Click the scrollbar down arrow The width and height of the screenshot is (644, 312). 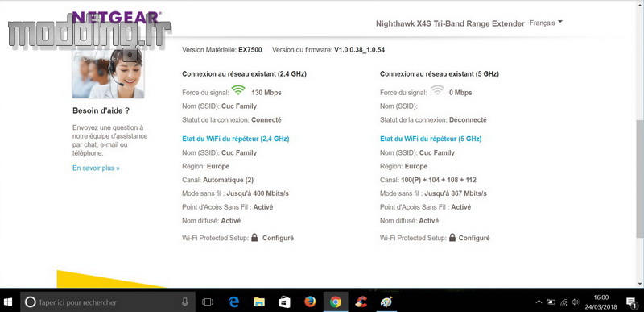[640, 283]
